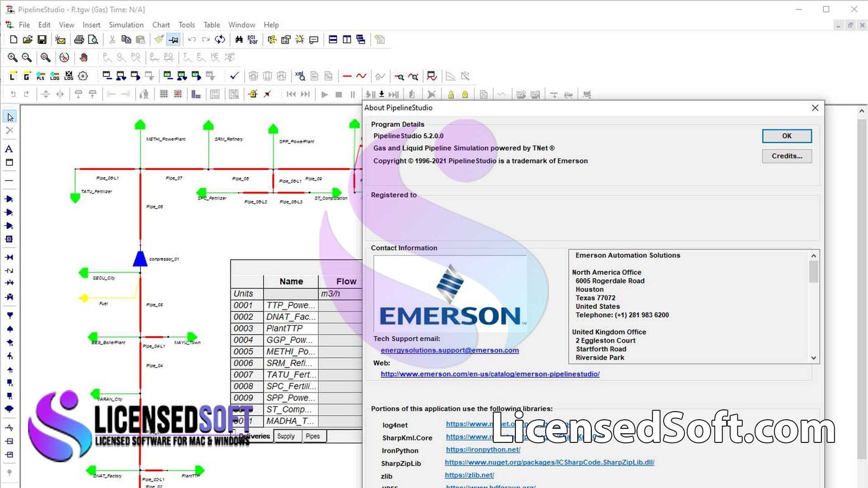Open the Chart menu

pyautogui.click(x=161, y=25)
